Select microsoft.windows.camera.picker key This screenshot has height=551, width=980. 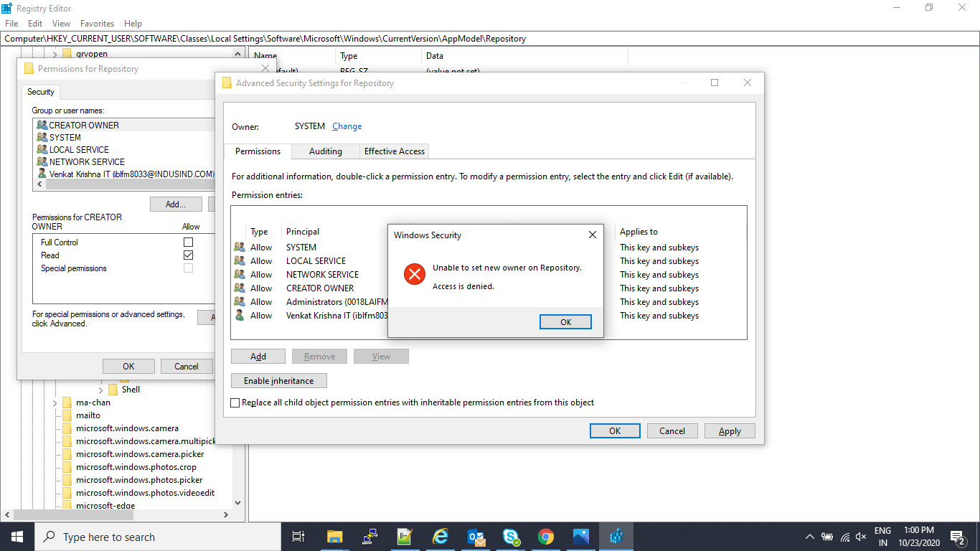(x=140, y=454)
